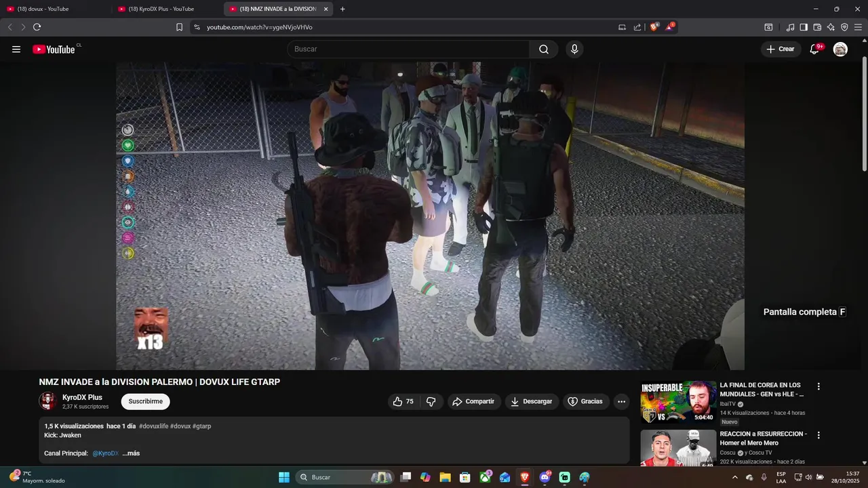Open the Brave playlist music note icon
Screen dimensions: 868x488
click(790, 27)
